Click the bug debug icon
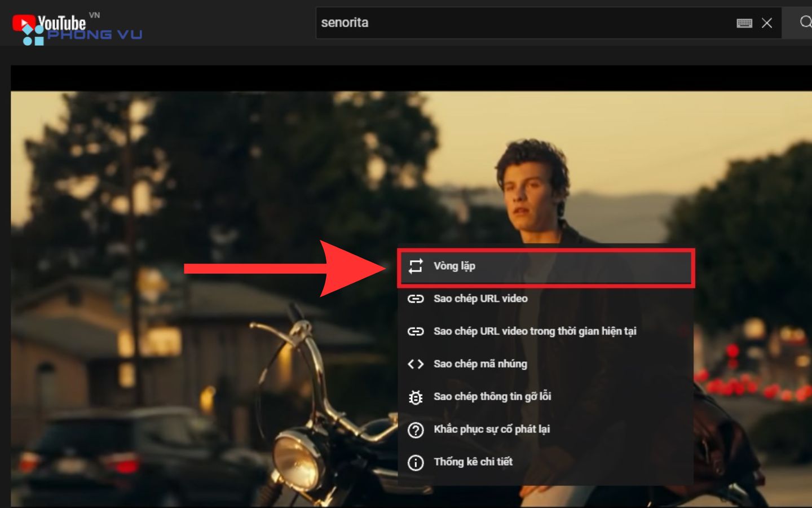Image resolution: width=812 pixels, height=508 pixels. [x=416, y=397]
